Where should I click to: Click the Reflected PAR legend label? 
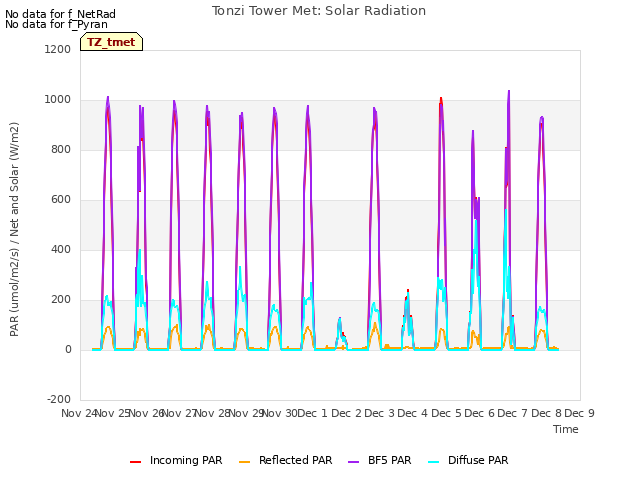296,460
